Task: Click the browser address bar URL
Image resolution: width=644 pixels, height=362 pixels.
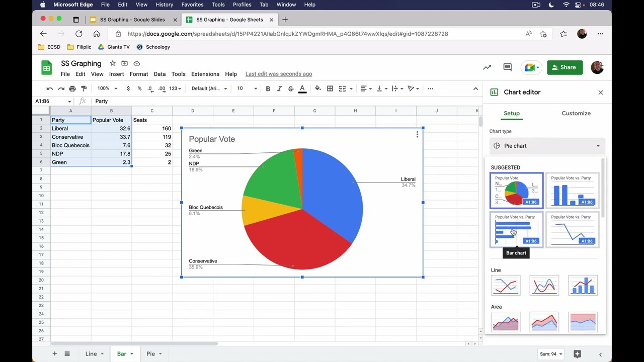Action: pos(288,34)
